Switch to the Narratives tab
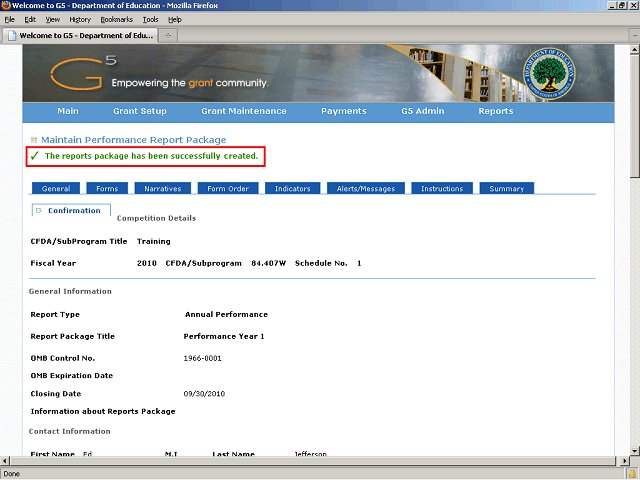Image resolution: width=640 pixels, height=480 pixels. point(162,189)
